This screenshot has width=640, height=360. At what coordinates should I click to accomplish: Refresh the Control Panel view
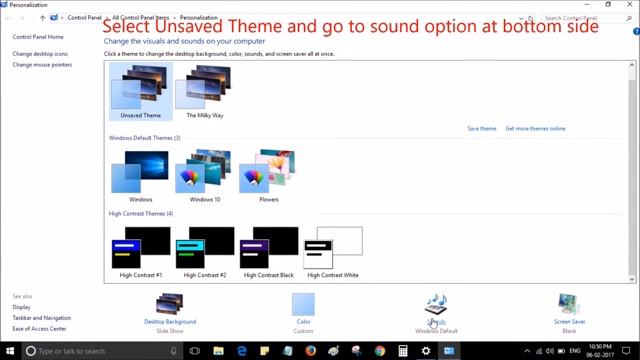click(x=531, y=18)
